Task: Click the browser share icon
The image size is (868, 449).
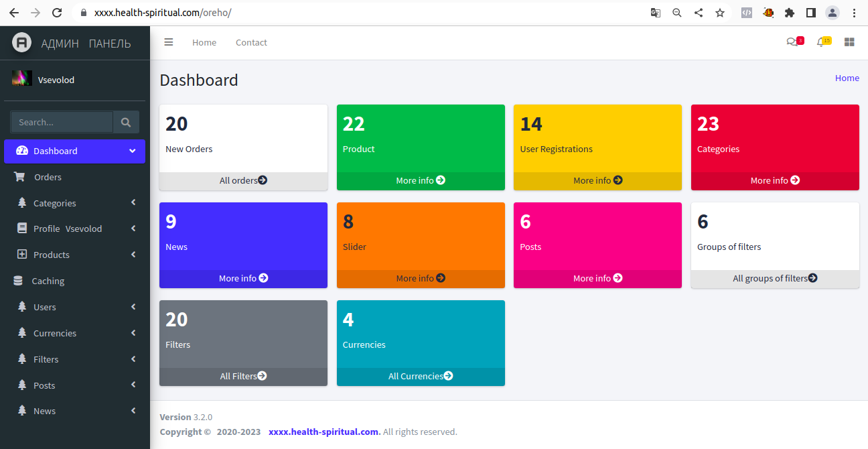Action: [x=699, y=13]
